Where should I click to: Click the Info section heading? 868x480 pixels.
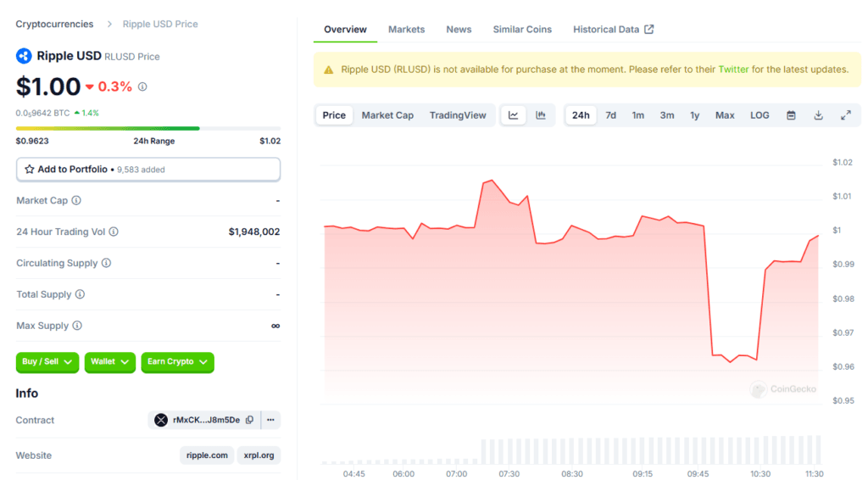point(26,393)
